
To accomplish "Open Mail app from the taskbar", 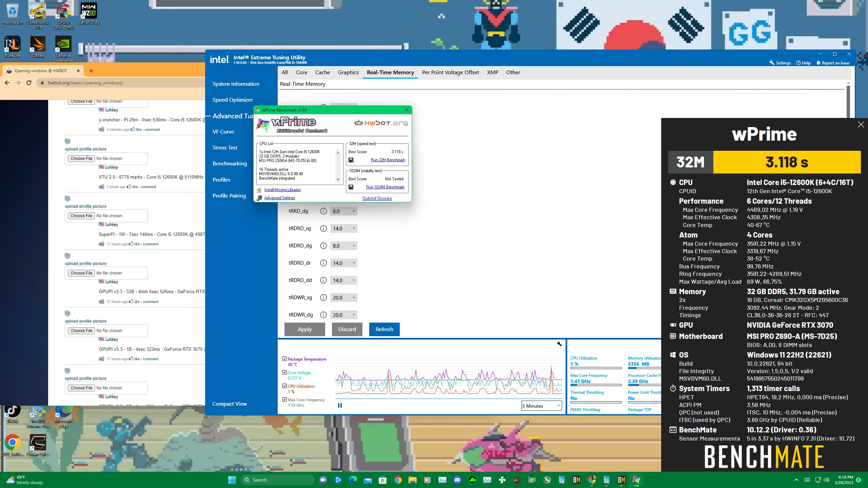I will coord(368,480).
